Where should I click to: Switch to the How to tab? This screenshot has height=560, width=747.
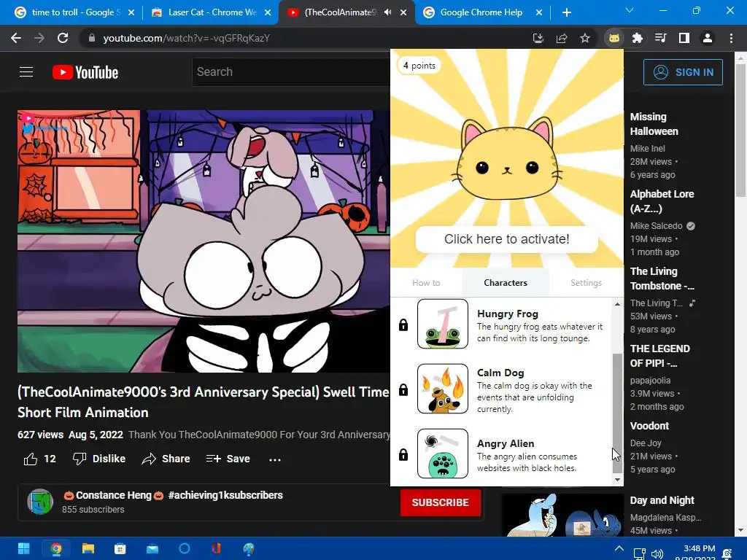click(x=426, y=282)
